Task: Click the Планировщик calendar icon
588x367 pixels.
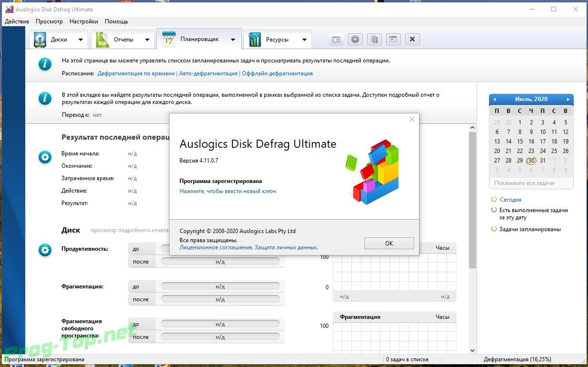Action: pyautogui.click(x=169, y=39)
